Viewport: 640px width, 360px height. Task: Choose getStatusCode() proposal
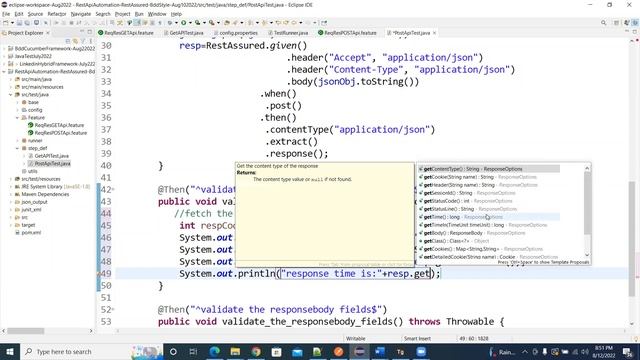pos(489,201)
